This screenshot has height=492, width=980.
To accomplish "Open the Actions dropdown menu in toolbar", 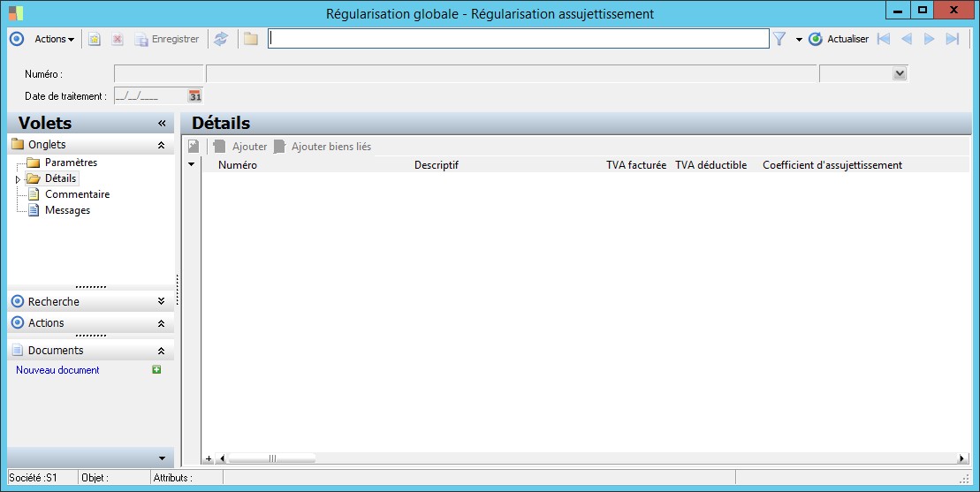I will tap(55, 39).
